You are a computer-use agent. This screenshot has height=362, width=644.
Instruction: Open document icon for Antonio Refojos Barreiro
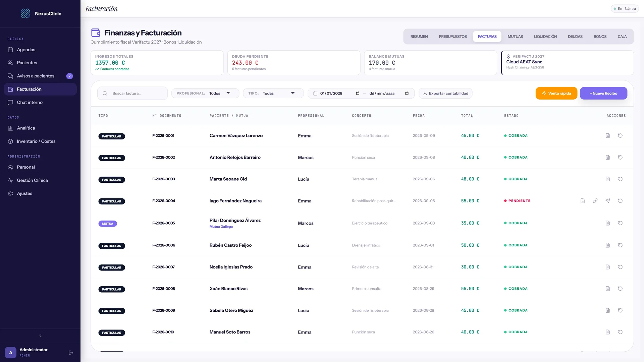[x=607, y=158]
